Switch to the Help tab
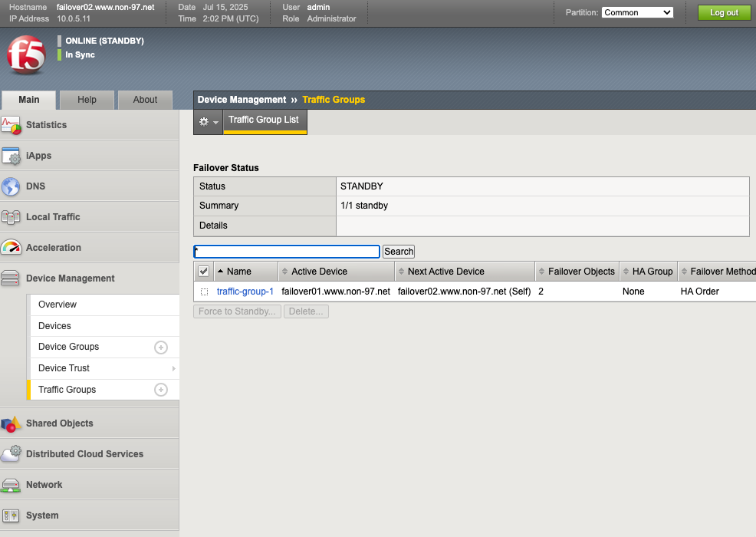This screenshot has width=756, height=537. 87,100
